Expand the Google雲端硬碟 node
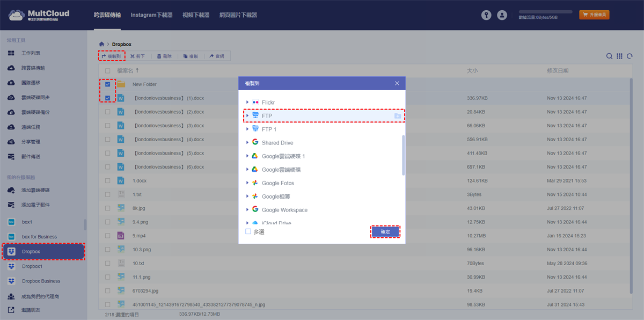 (x=247, y=169)
